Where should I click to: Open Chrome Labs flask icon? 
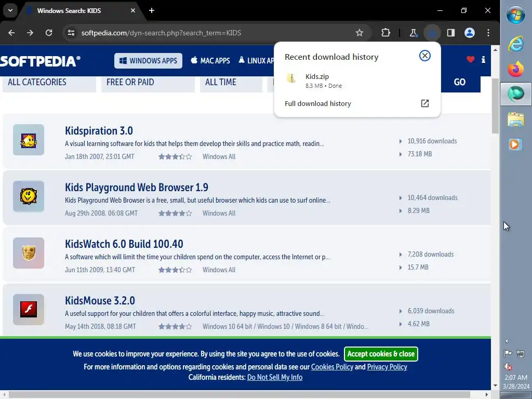tap(413, 33)
